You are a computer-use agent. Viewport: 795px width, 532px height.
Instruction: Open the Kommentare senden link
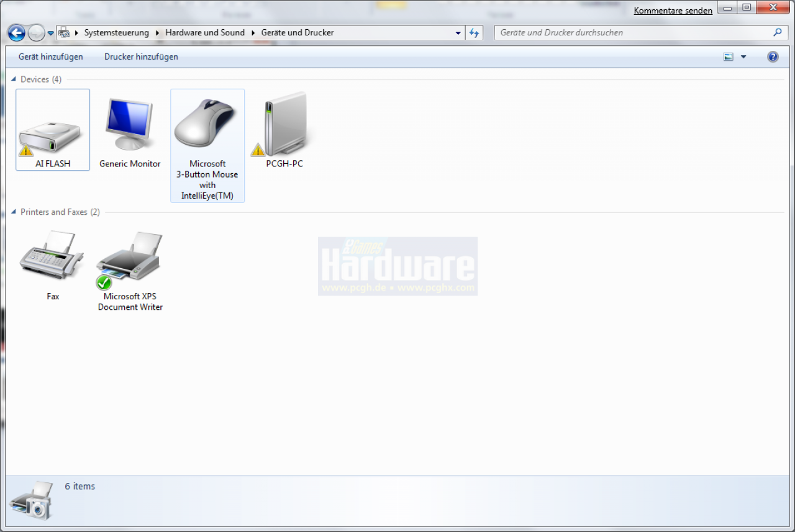pyautogui.click(x=673, y=11)
